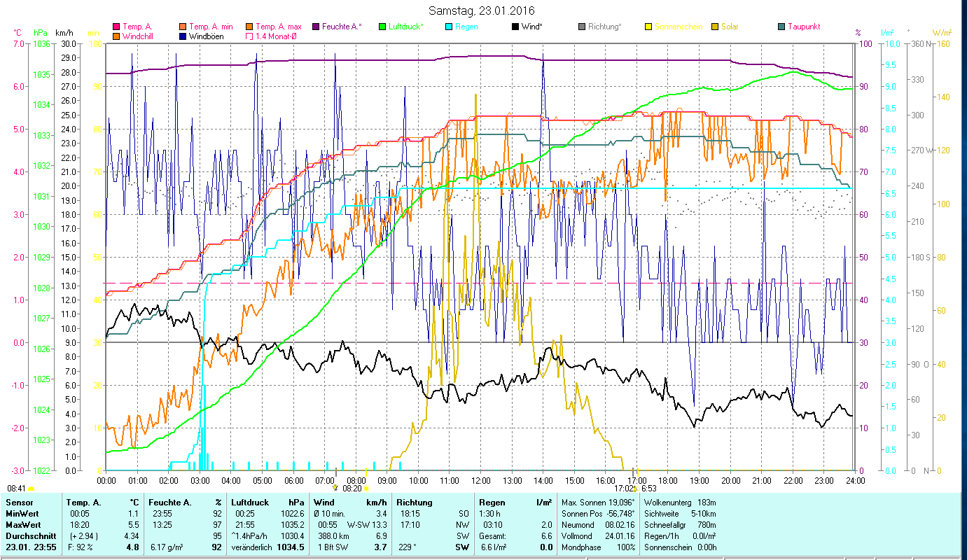Image resolution: width=967 pixels, height=560 pixels.
Task: Click the 1.4 Monat-Ø legend swatch
Action: pos(249,36)
